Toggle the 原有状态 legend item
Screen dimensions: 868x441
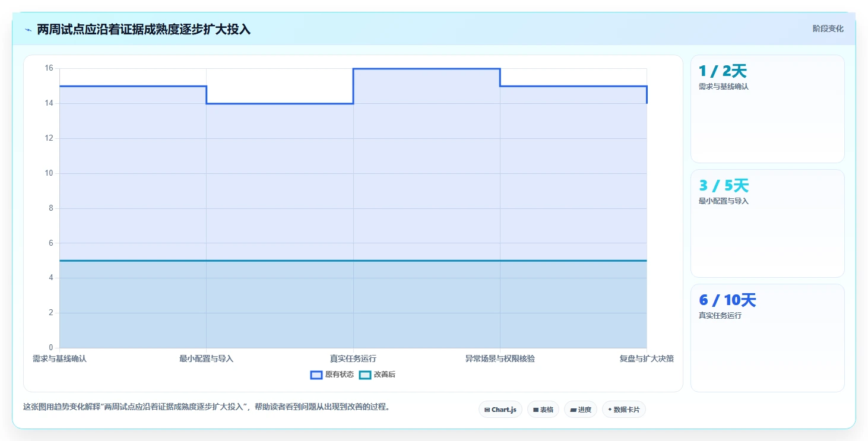pyautogui.click(x=332, y=375)
